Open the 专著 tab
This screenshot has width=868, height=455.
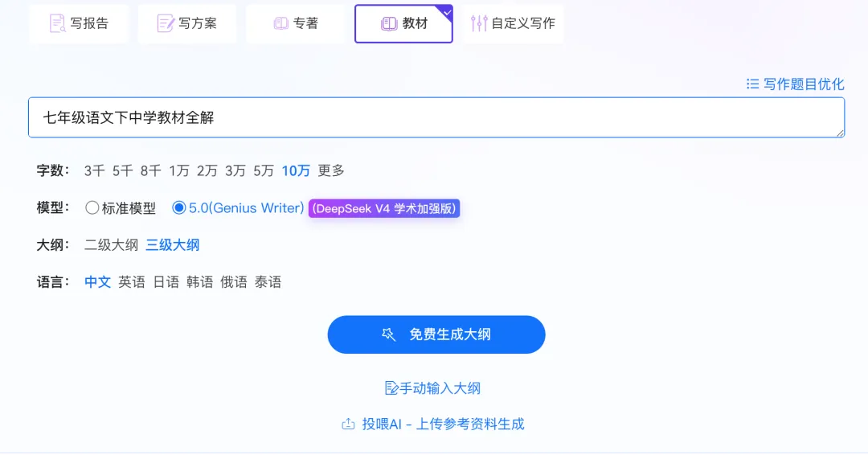(x=295, y=23)
